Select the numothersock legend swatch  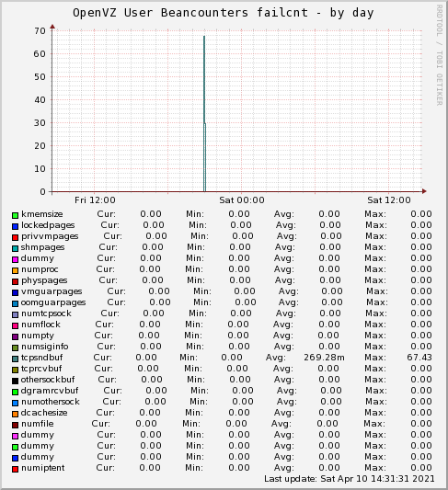[15, 404]
